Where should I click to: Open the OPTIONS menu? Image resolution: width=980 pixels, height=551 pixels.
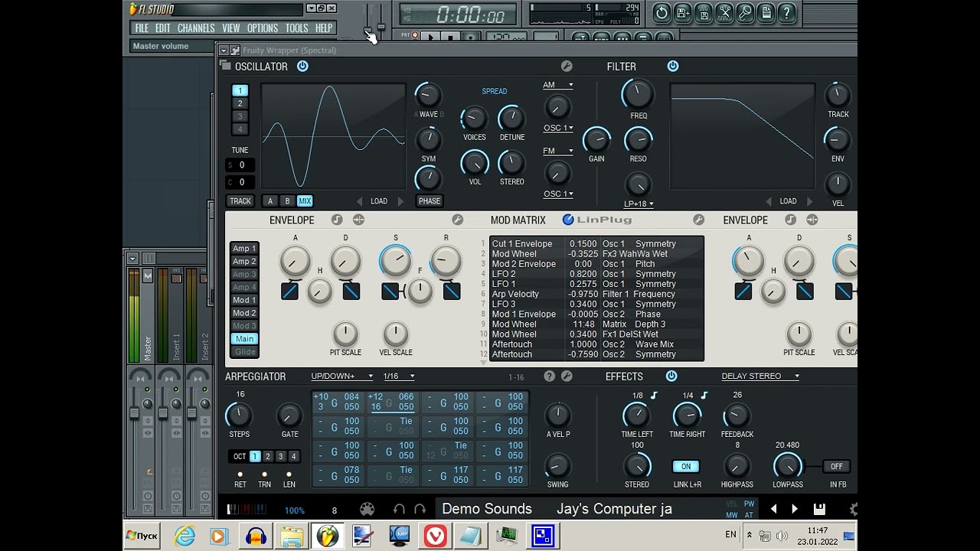263,28
